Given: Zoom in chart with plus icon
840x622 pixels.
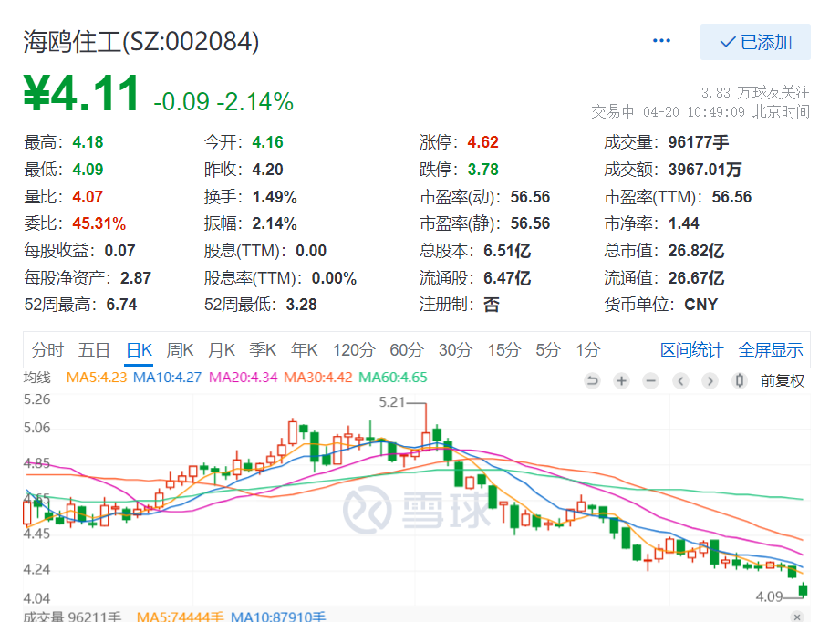Looking at the screenshot, I should coord(621,381).
